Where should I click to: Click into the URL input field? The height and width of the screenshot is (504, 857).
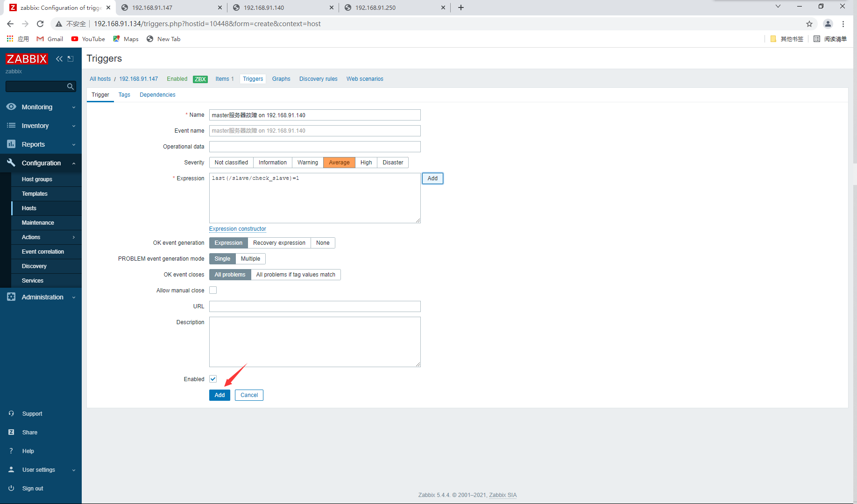[315, 306]
